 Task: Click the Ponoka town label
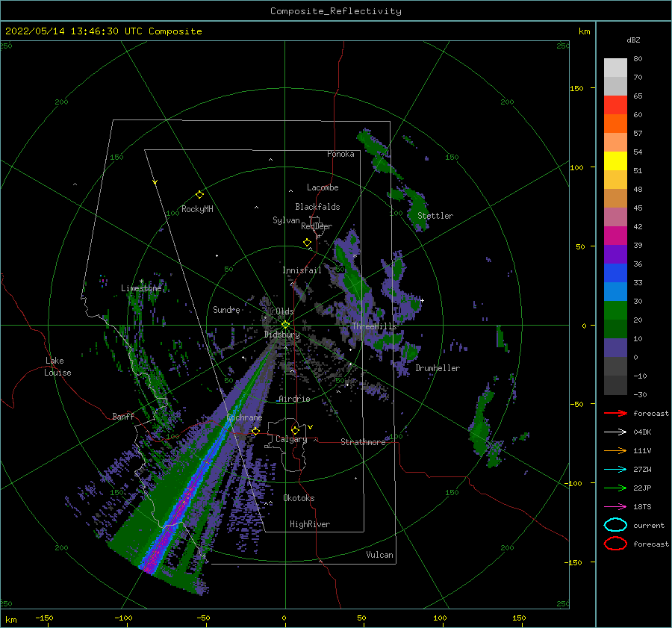[340, 155]
